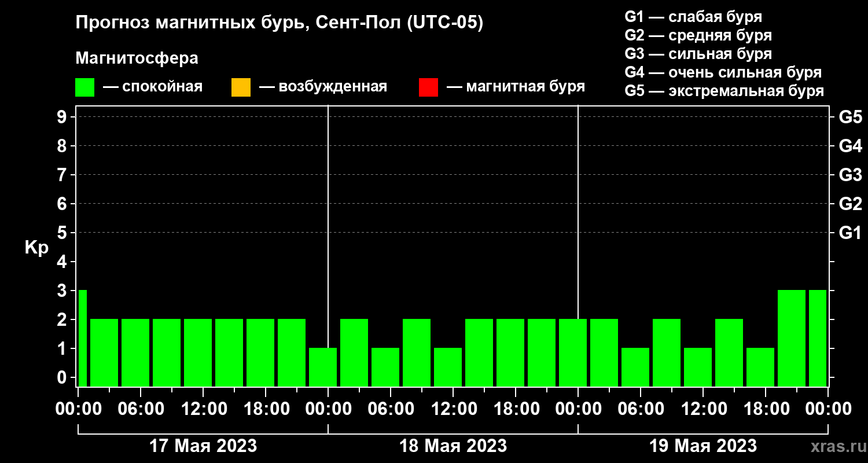Click the orange 'возбужденная' legend swatch
This screenshot has height=463, width=868.
pyautogui.click(x=241, y=87)
